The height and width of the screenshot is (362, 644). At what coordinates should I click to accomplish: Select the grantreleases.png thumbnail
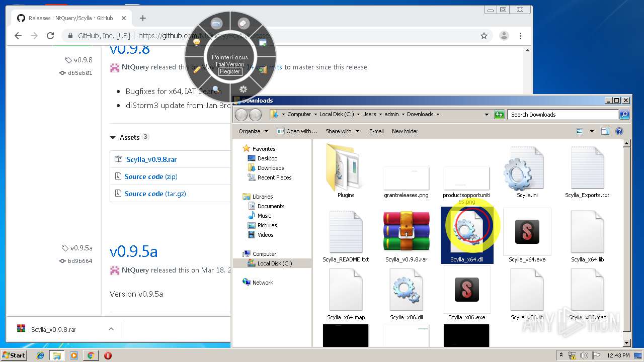406,178
